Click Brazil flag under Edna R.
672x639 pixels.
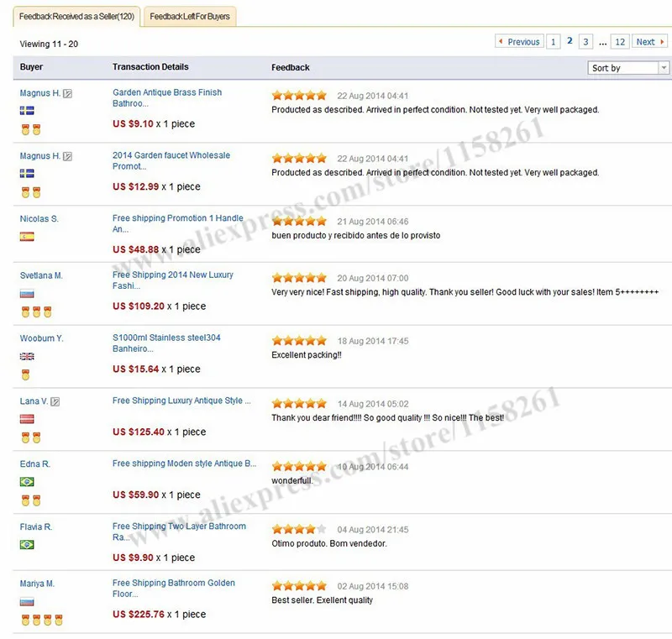(x=27, y=482)
